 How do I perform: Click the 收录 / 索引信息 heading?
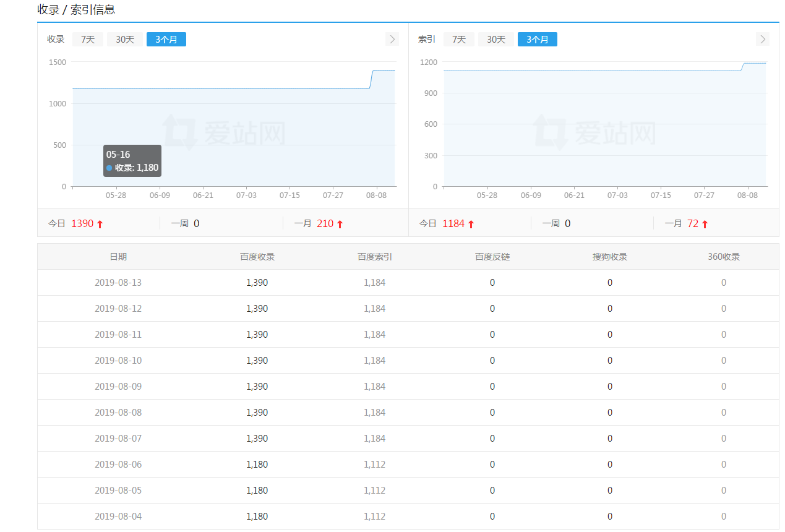76,9
